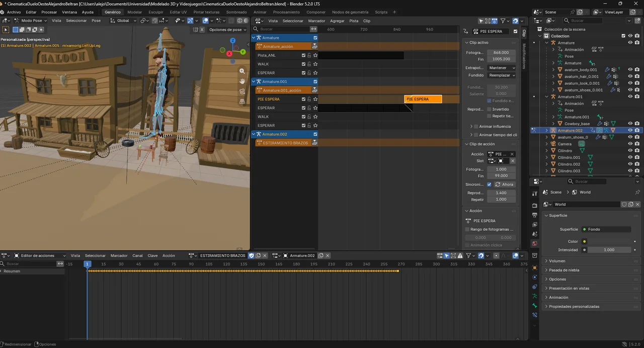The width and height of the screenshot is (644, 348).
Task: Click lock icon on PIE ESPERA track
Action: pyautogui.click(x=309, y=99)
